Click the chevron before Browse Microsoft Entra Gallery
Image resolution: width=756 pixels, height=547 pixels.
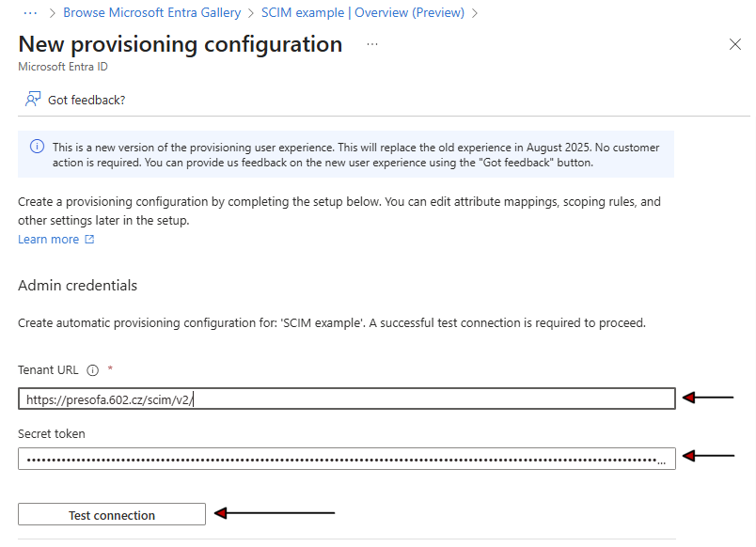click(x=53, y=13)
